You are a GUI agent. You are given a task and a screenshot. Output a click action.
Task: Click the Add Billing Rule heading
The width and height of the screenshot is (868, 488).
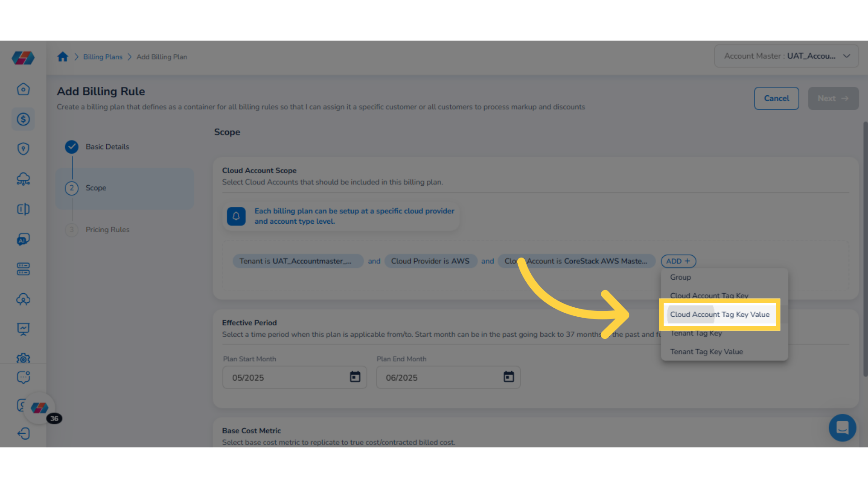coord(101,91)
